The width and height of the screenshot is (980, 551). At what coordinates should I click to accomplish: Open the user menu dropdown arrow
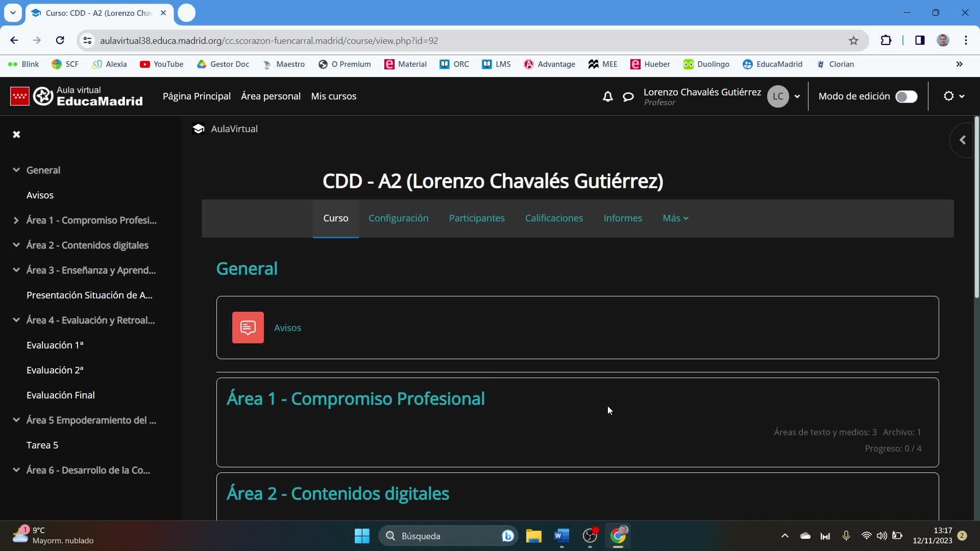[797, 96]
